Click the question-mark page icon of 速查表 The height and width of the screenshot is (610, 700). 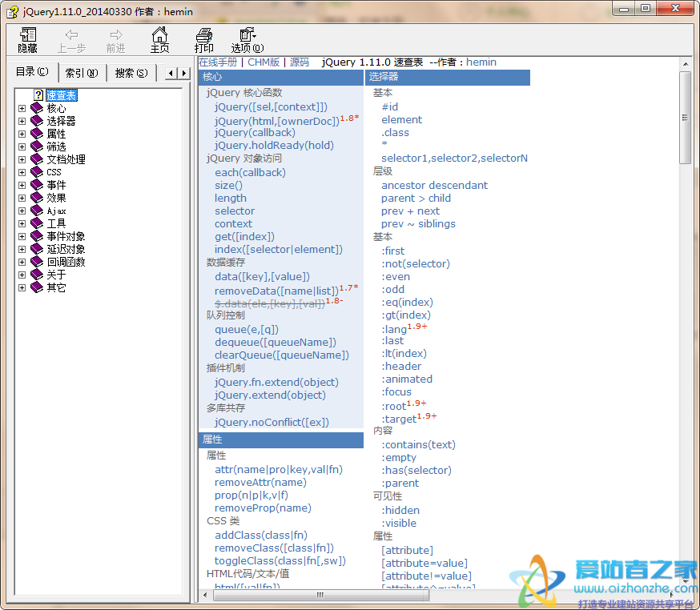(x=38, y=95)
